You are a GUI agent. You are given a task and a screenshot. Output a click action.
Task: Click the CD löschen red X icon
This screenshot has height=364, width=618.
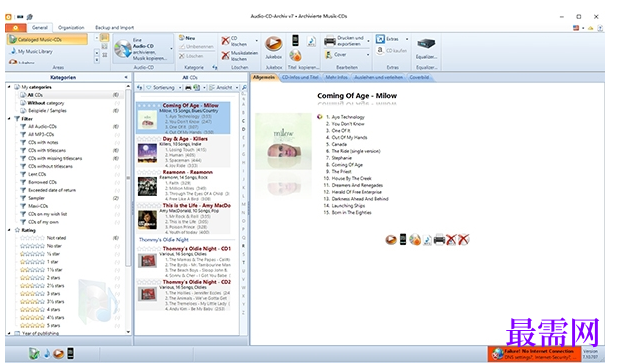click(225, 41)
